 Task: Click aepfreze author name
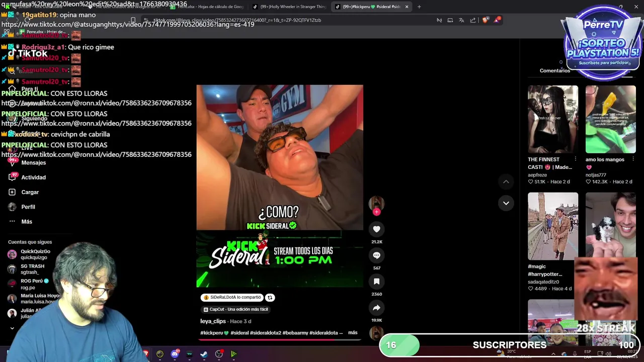coord(537,175)
